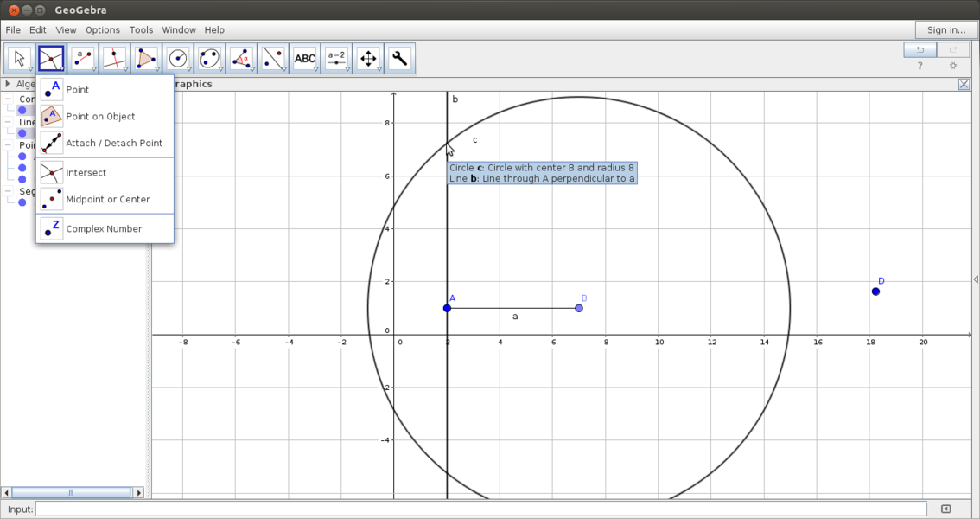980x519 pixels.
Task: Collapse the Conic group in Algebra view
Action: [x=8, y=99]
